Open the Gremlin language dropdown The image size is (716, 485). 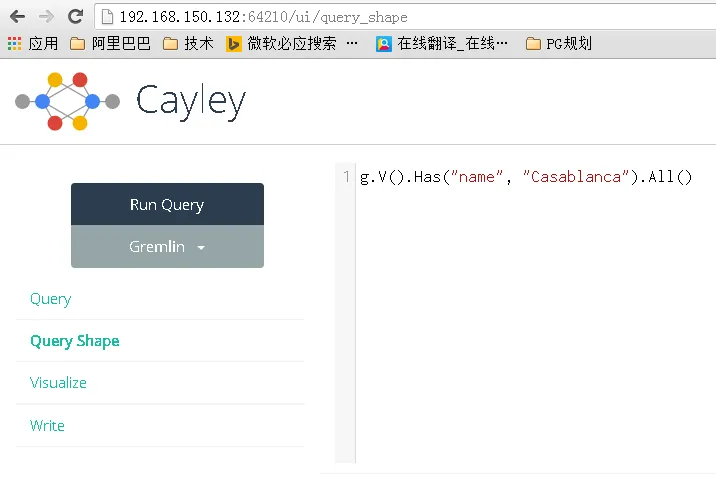[167, 247]
